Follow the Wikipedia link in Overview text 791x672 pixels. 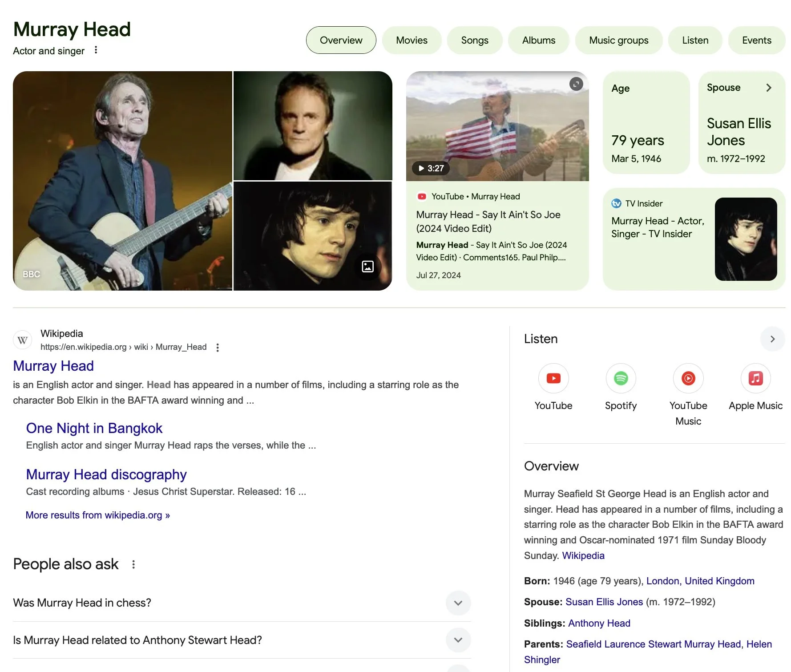[x=583, y=555]
